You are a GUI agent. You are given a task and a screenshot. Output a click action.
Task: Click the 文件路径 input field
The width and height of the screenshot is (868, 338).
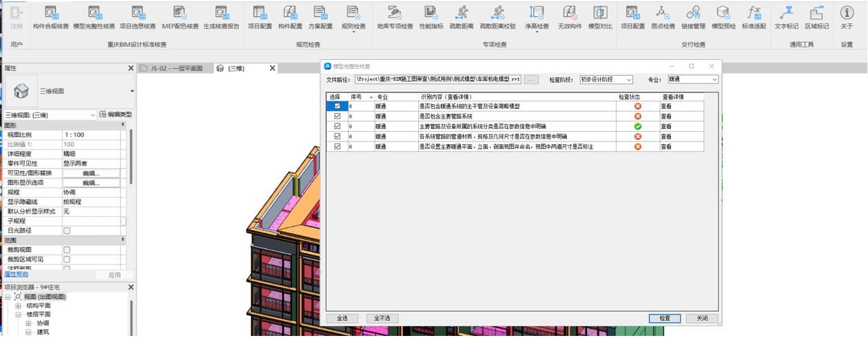(437, 80)
